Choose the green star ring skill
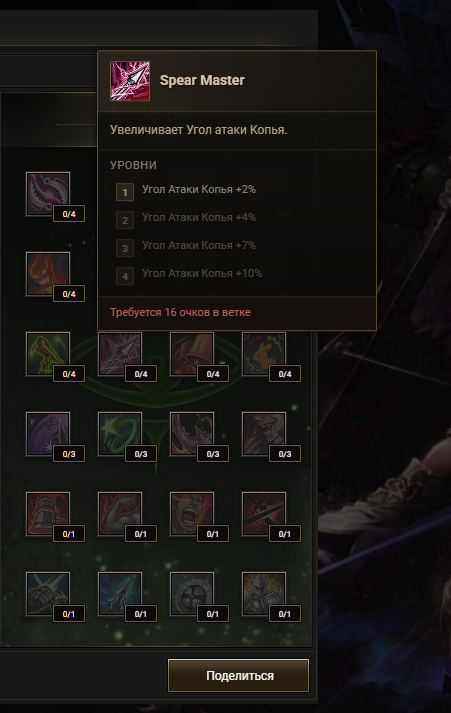Viewport: 451px width, 713px height. 120,434
